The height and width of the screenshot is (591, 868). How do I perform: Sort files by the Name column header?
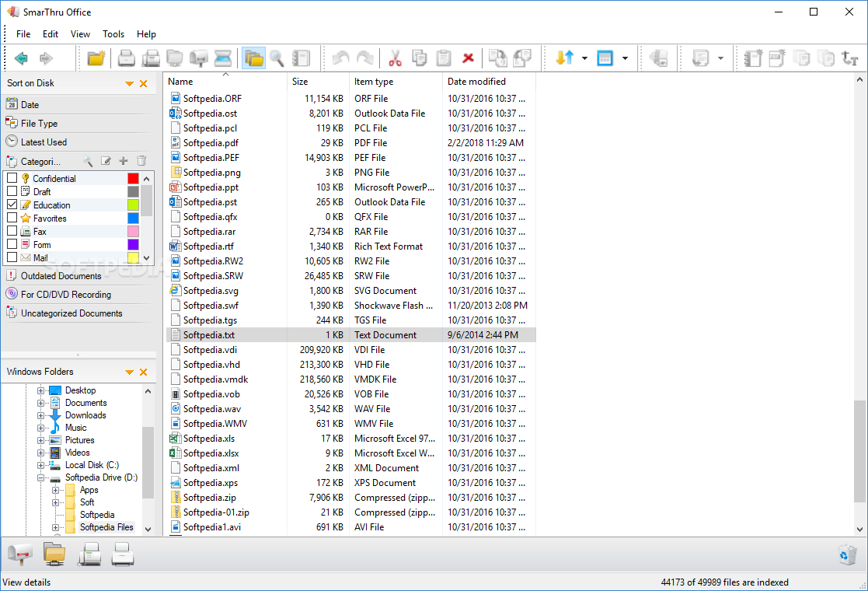226,82
